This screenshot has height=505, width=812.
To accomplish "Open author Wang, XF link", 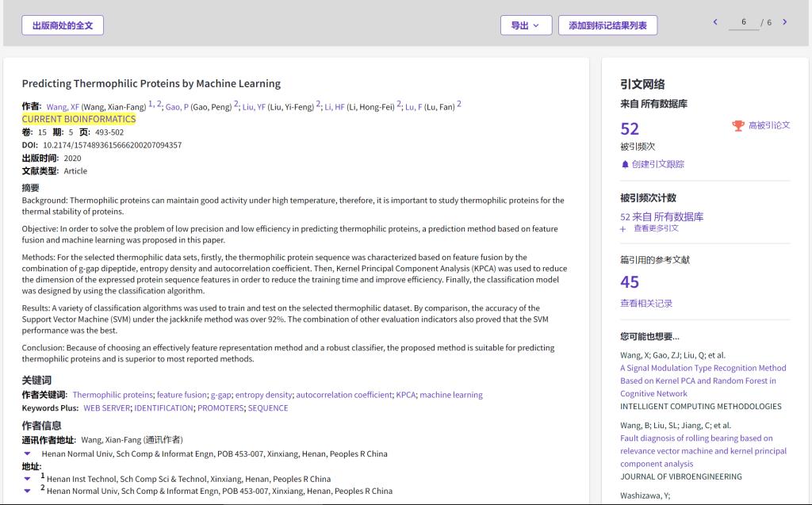I will point(63,107).
